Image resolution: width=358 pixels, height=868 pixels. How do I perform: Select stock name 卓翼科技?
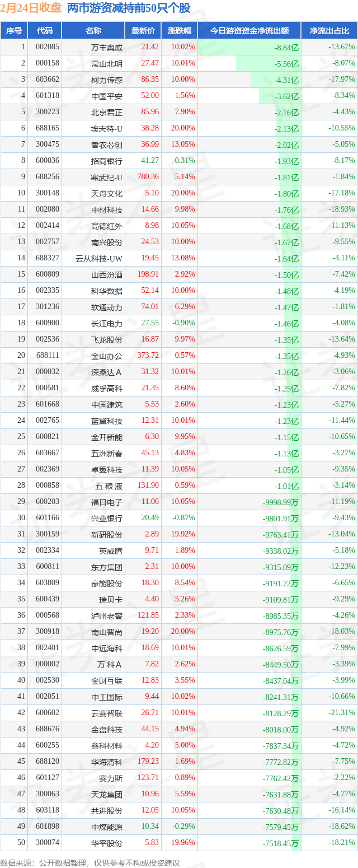(107, 469)
